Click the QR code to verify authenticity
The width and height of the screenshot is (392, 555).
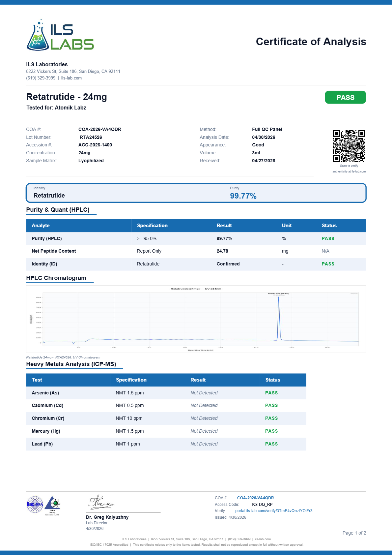(349, 146)
